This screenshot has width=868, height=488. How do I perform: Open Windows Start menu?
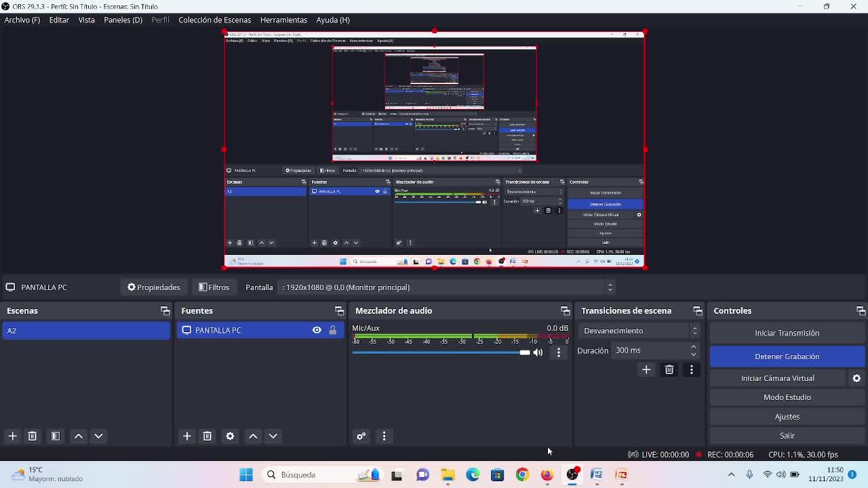pos(246,474)
